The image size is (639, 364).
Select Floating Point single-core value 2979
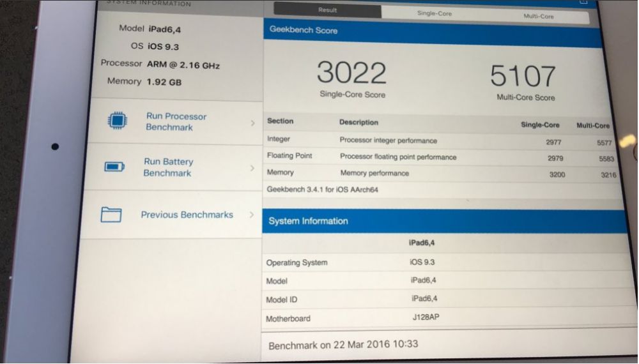click(x=555, y=158)
